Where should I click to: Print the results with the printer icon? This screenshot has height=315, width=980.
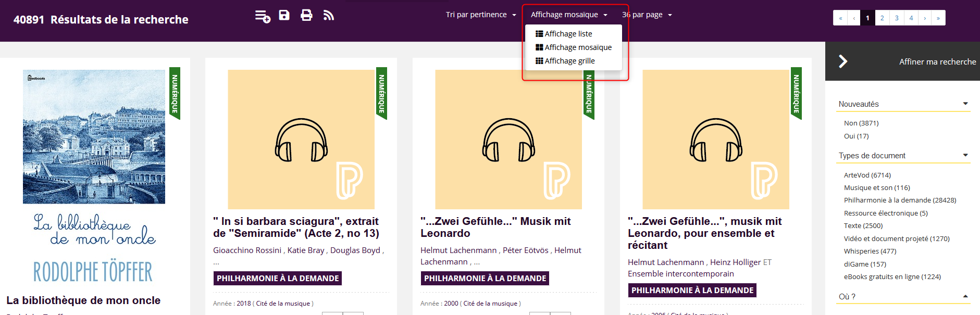click(x=306, y=15)
